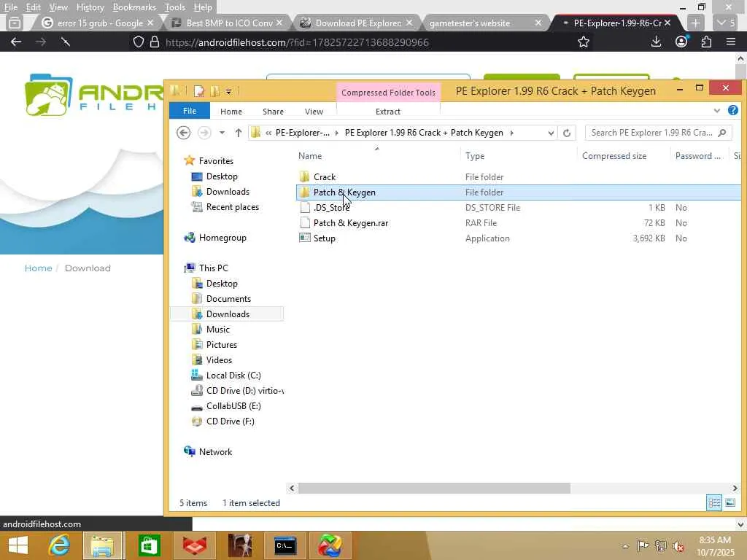Viewport: 747px width, 560px height.
Task: Go forward in File Explorer
Action: (204, 133)
